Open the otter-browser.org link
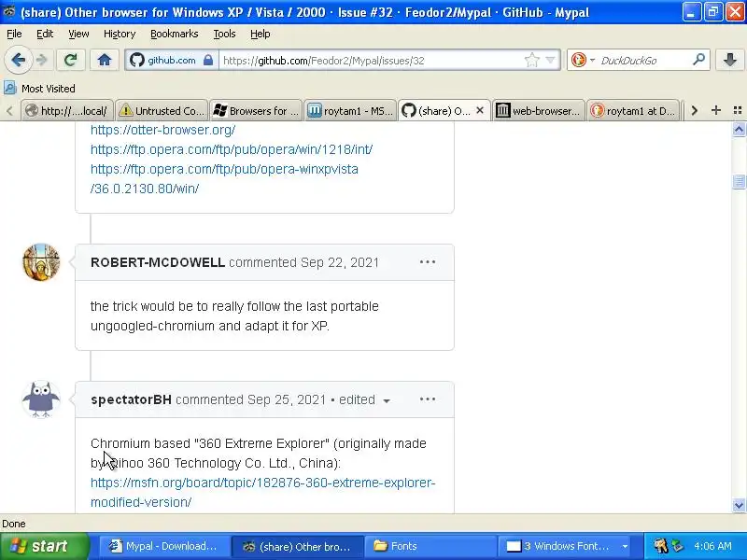747x560 pixels. tap(162, 130)
